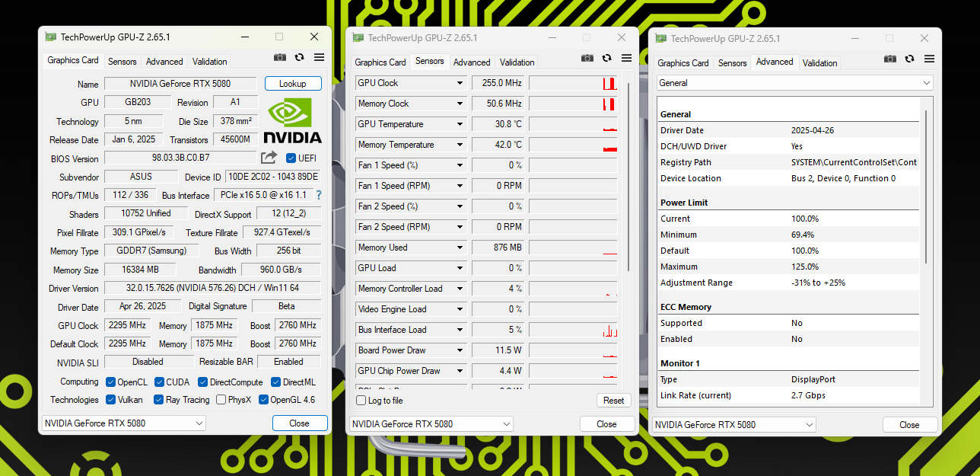
Task: Click the camera icon in the Advanced window
Action: [890, 59]
